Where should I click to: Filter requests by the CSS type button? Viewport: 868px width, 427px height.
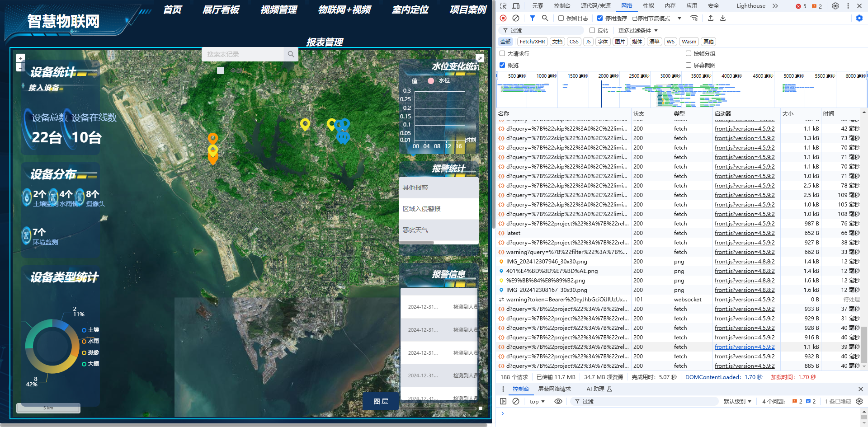(574, 42)
